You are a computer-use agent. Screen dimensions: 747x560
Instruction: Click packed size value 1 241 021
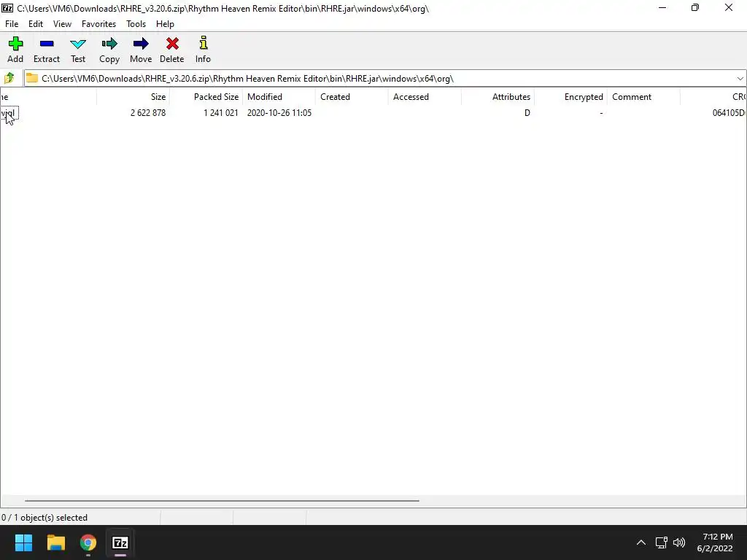(220, 113)
